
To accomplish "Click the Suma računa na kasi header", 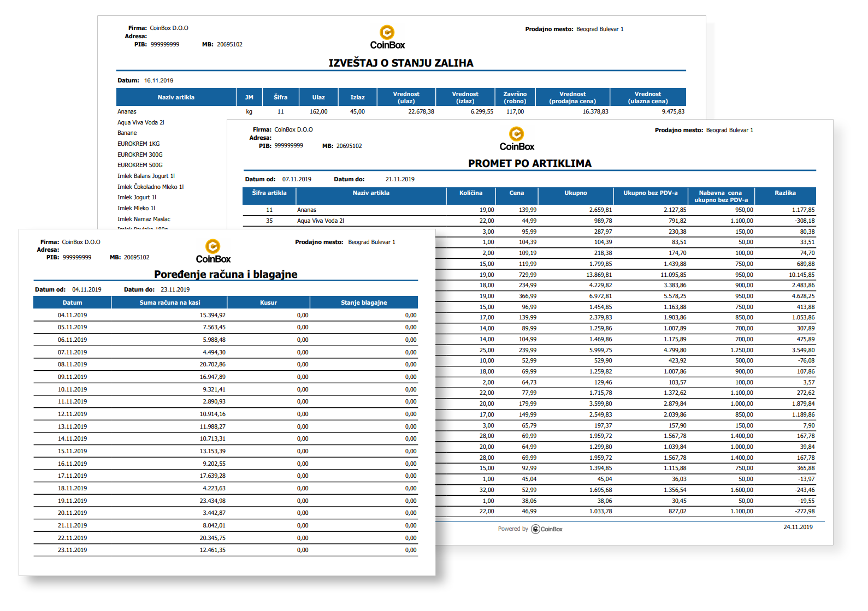I will 170,302.
